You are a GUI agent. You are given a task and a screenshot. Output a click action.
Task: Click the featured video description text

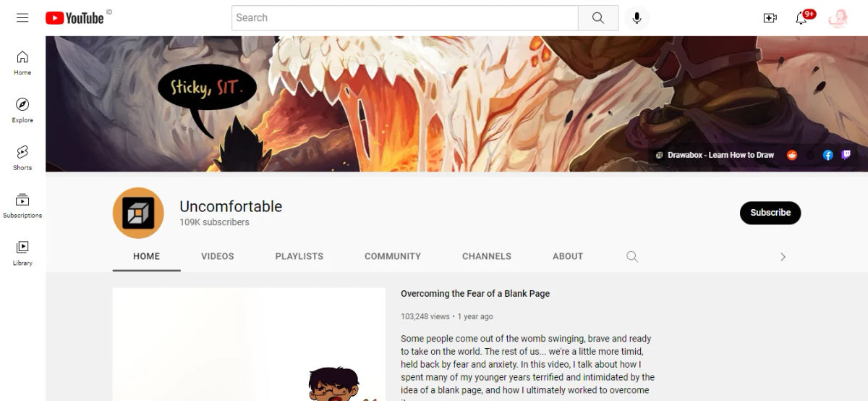(528, 368)
